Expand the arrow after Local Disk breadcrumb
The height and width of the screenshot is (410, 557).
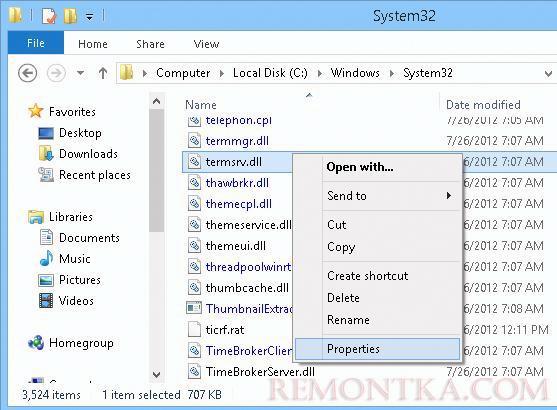(x=320, y=74)
